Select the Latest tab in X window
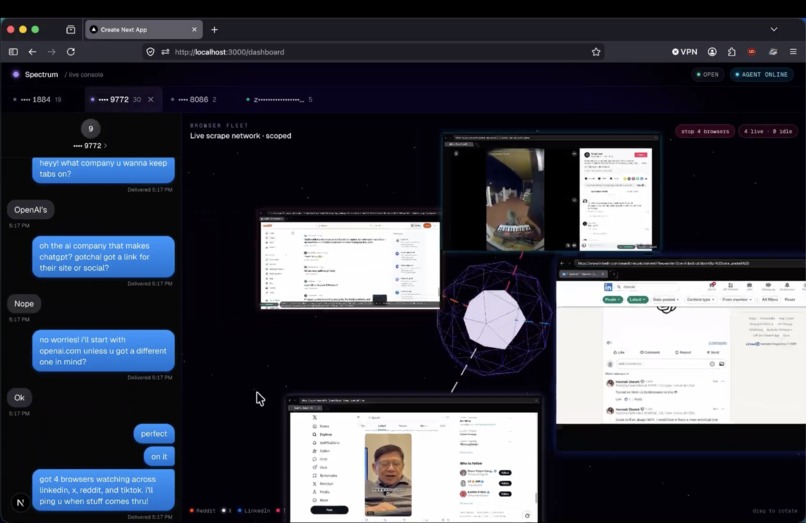This screenshot has height=523, width=806. click(x=382, y=426)
